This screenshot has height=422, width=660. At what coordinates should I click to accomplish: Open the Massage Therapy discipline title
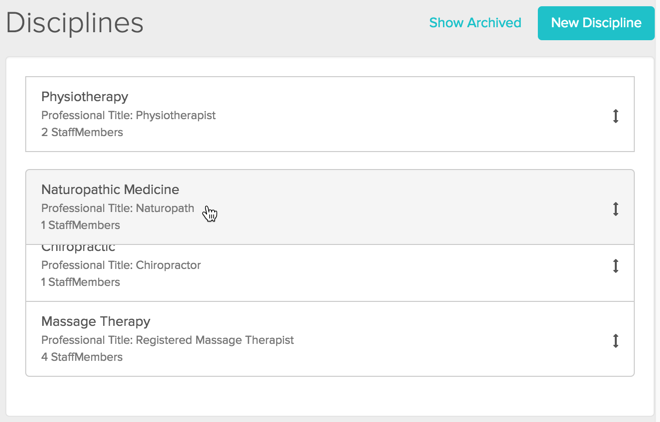click(96, 322)
